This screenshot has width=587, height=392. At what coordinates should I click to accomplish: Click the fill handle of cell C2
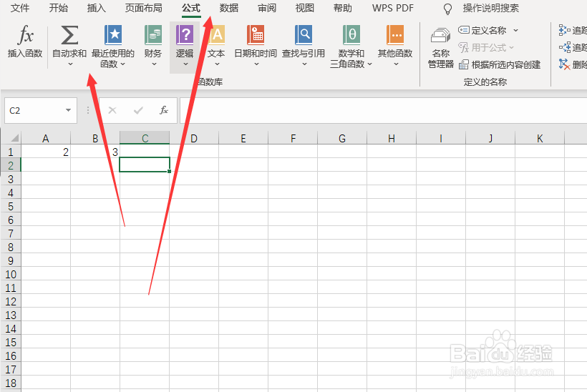click(170, 171)
